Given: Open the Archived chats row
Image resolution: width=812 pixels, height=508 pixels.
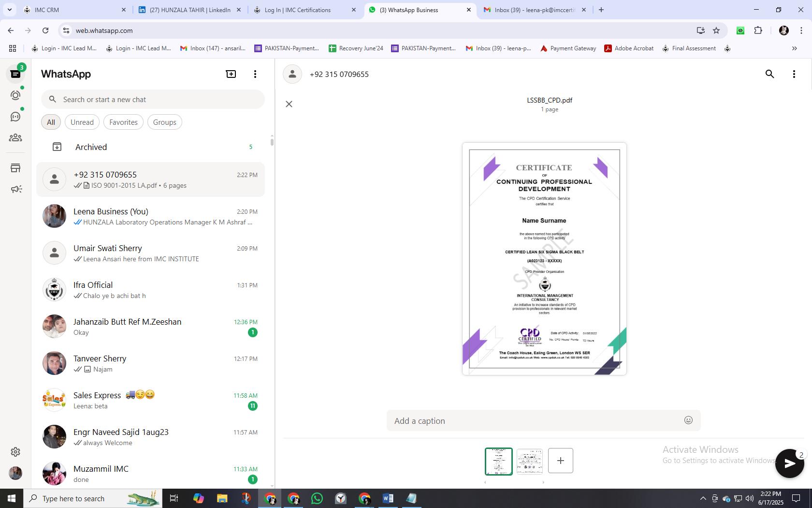Looking at the screenshot, I should [151, 147].
